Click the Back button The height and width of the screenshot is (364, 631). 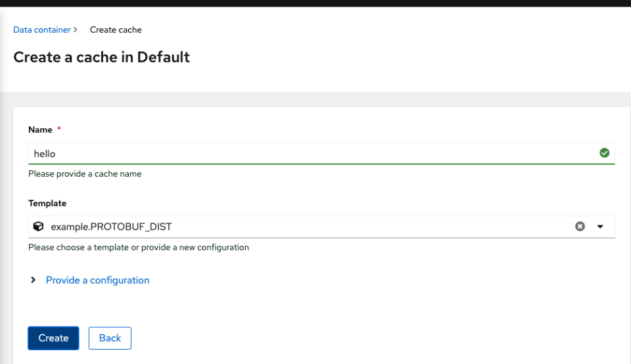click(110, 338)
